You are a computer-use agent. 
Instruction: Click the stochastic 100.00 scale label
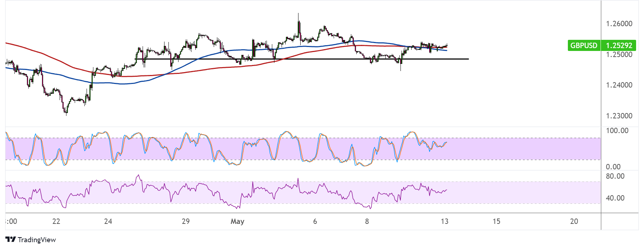tap(617, 131)
